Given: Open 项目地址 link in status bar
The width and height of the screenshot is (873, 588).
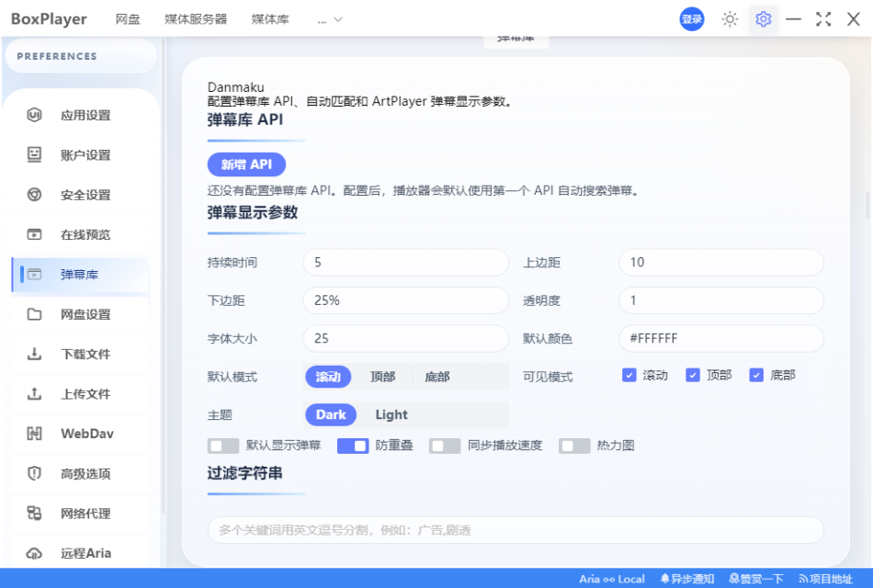Looking at the screenshot, I should pyautogui.click(x=826, y=579).
